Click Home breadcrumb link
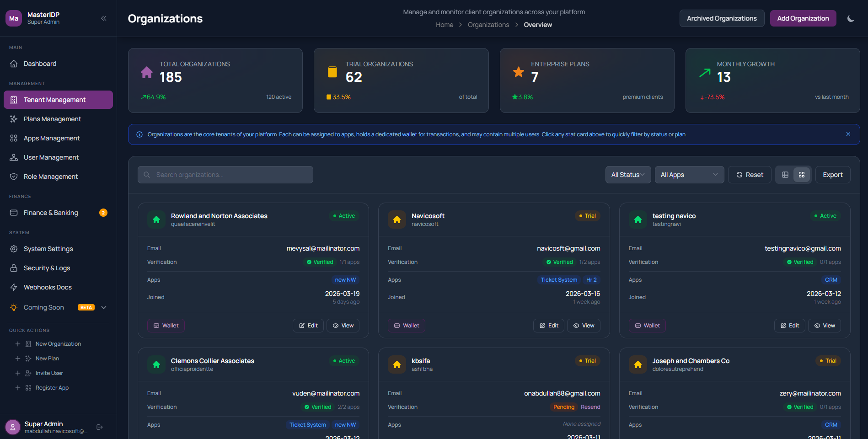 point(445,25)
